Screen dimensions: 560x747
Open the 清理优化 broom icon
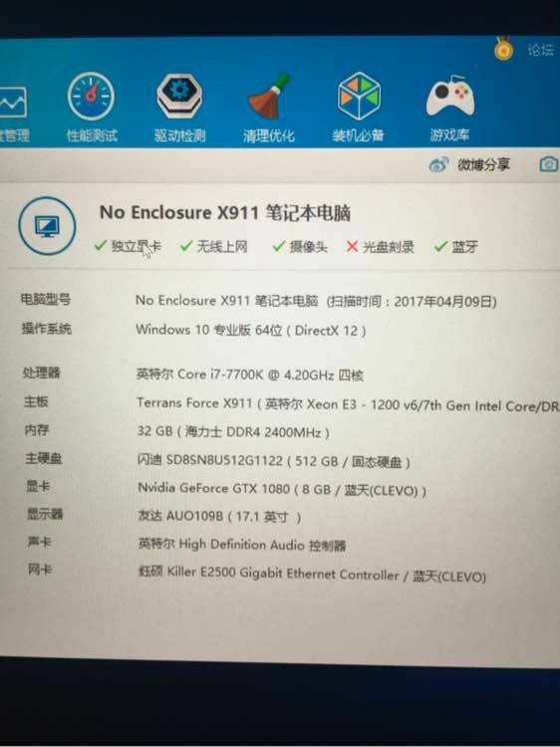pos(269,97)
